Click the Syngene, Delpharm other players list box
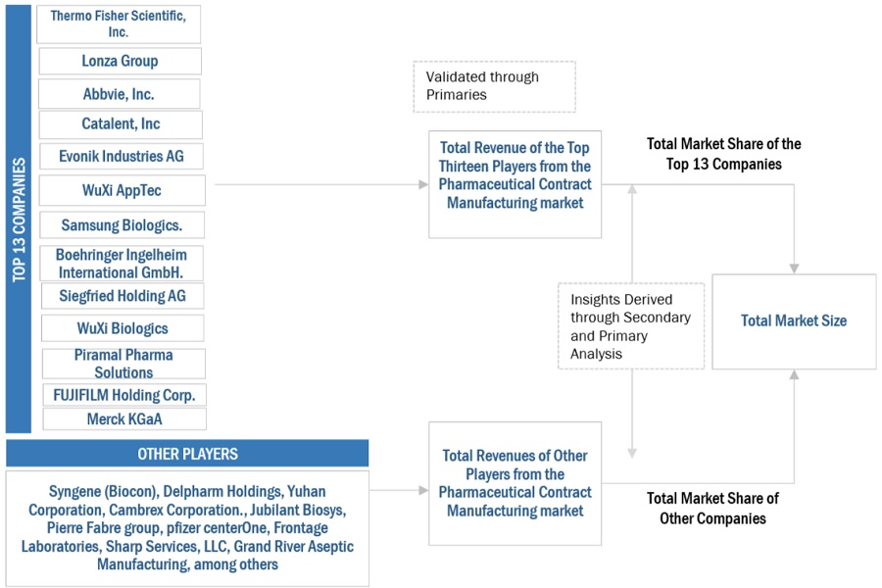Viewport: 882px width, 588px height. click(187, 528)
